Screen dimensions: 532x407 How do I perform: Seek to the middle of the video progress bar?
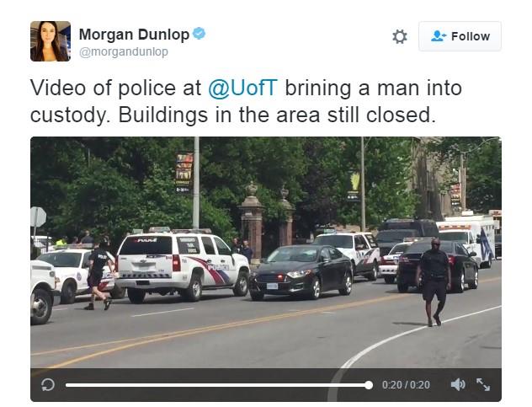tap(217, 385)
